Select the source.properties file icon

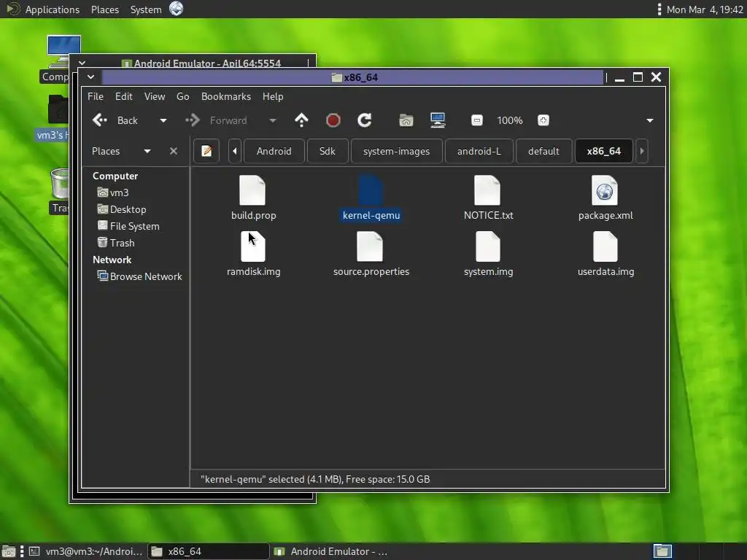click(x=370, y=246)
